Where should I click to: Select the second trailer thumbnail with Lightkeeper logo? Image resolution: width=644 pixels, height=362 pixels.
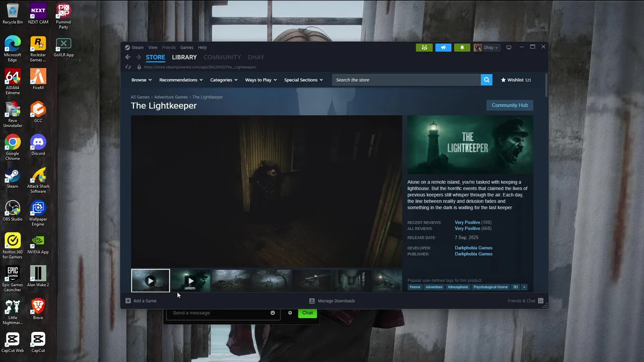(x=191, y=281)
